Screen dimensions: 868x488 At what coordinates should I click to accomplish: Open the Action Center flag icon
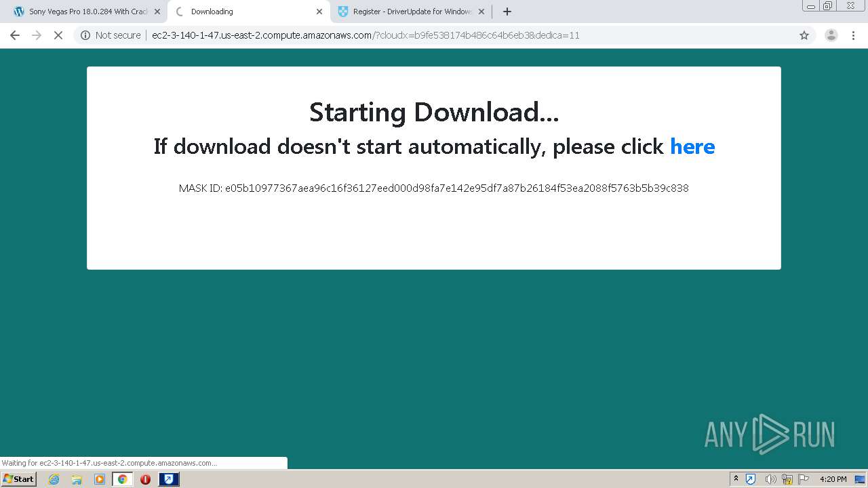[804, 479]
